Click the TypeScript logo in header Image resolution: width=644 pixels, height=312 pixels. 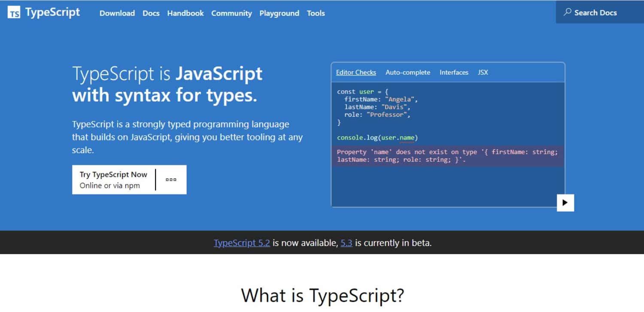point(44,12)
